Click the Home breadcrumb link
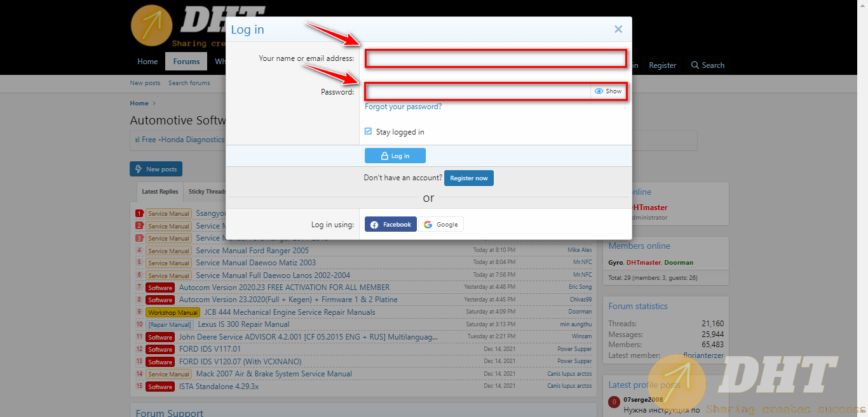The height and width of the screenshot is (417, 868). click(x=139, y=103)
